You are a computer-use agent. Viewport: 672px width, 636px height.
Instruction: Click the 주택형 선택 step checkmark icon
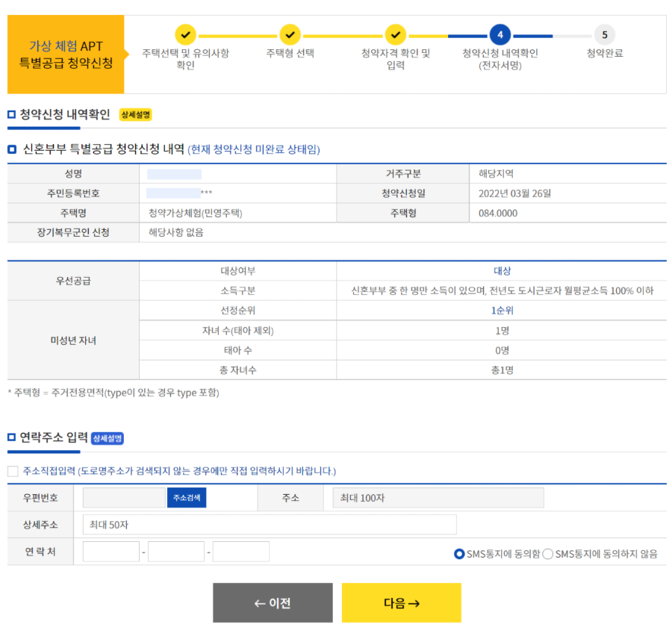pos(290,35)
